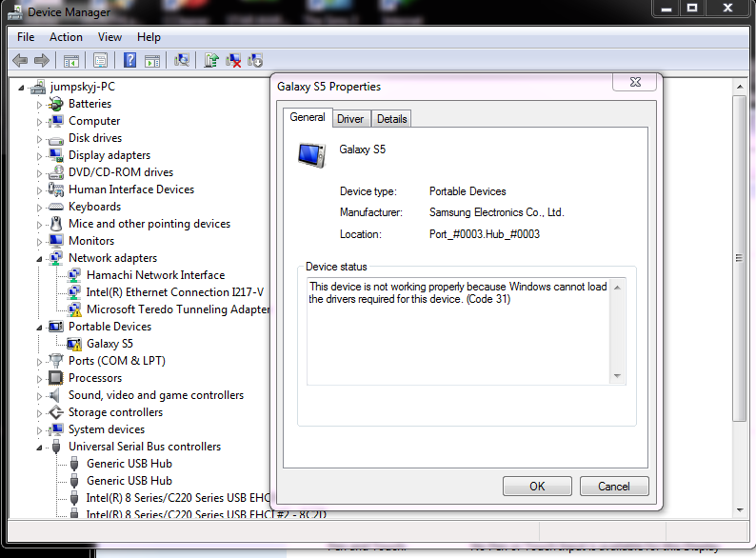Expand the Batteries node
Viewport: 756px width, 558px height.
pyautogui.click(x=40, y=105)
